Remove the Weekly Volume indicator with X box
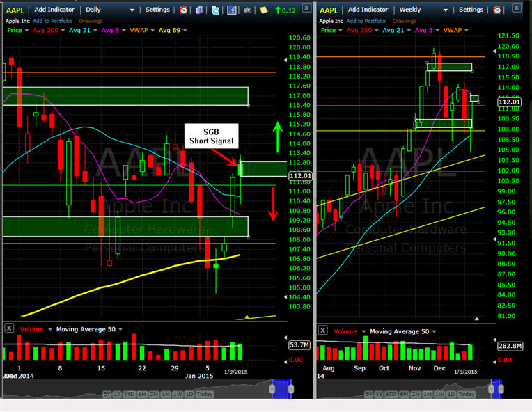 coord(322,330)
